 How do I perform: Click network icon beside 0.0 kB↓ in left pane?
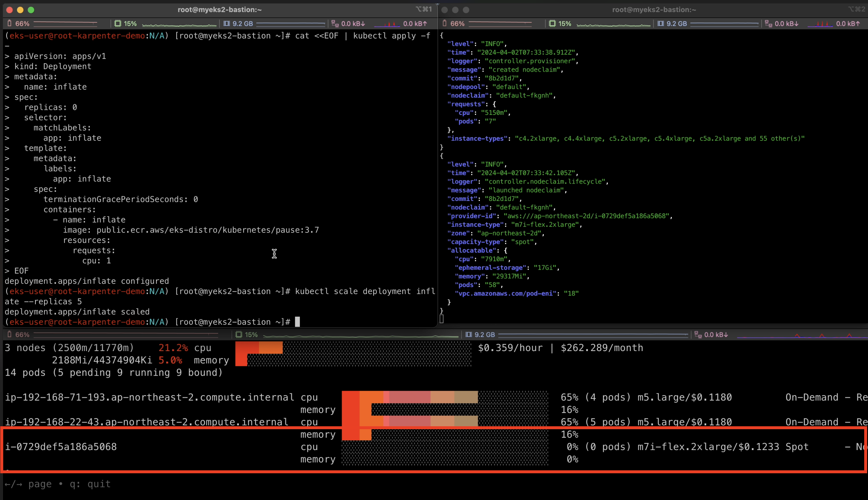pos(335,23)
